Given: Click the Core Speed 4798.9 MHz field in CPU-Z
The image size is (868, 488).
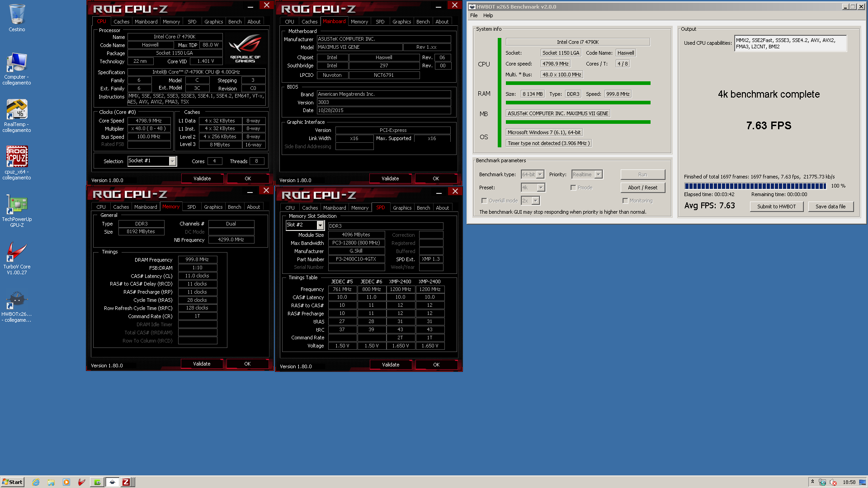Looking at the screenshot, I should pyautogui.click(x=149, y=121).
